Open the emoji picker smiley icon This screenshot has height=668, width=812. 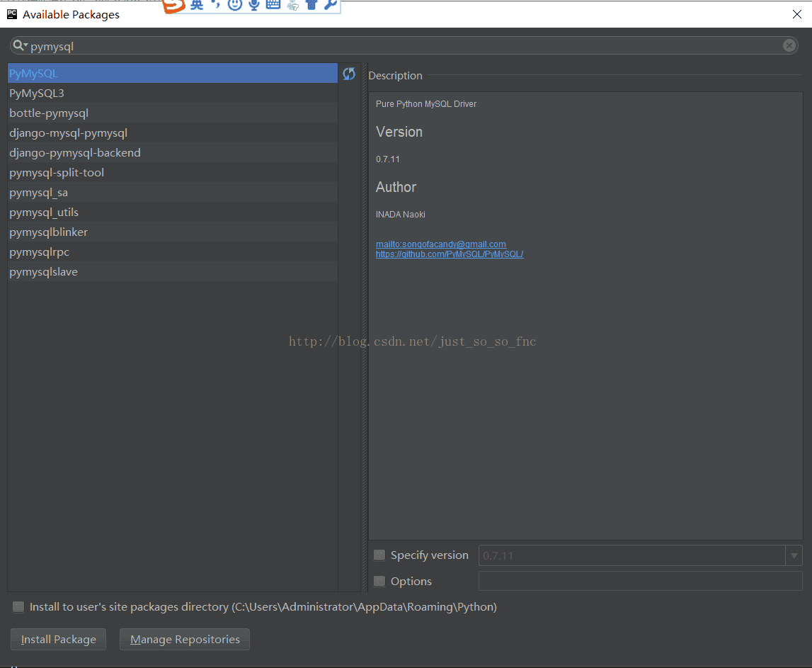coord(234,6)
